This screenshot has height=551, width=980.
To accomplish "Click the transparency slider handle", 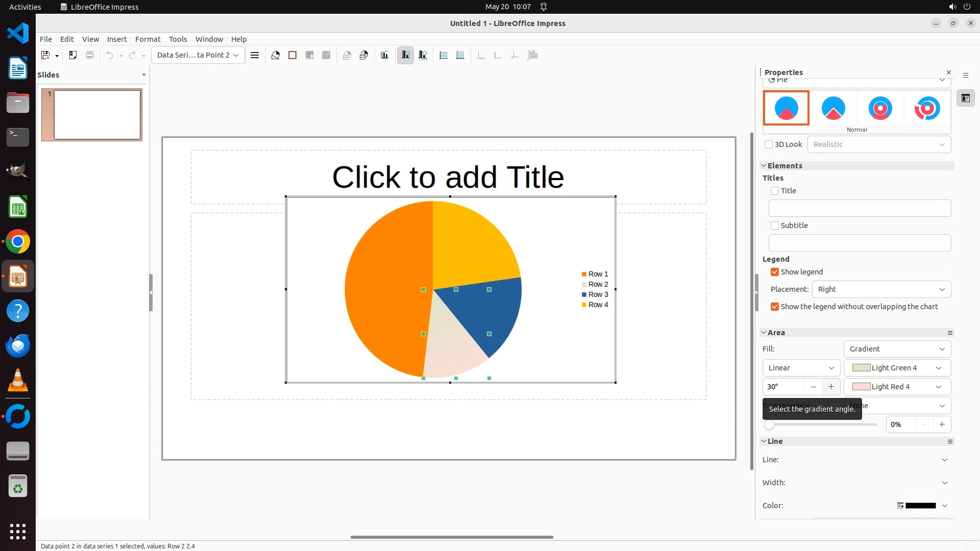I will (769, 424).
